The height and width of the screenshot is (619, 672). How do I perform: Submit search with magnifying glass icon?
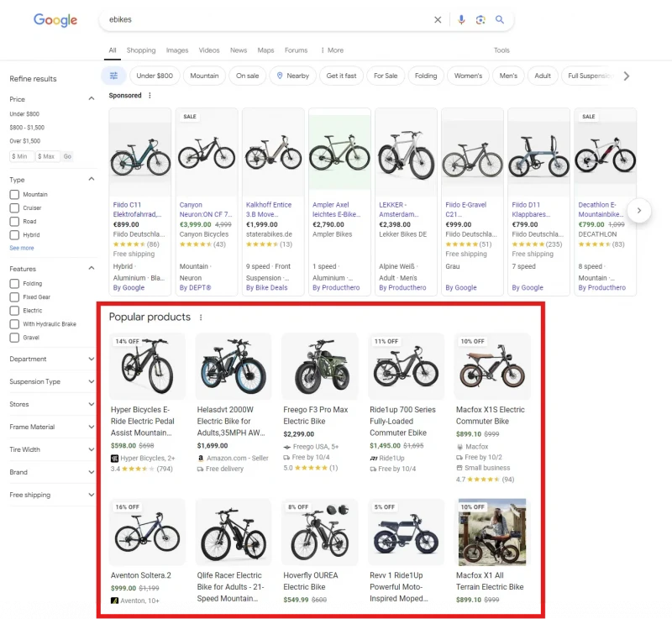(500, 19)
